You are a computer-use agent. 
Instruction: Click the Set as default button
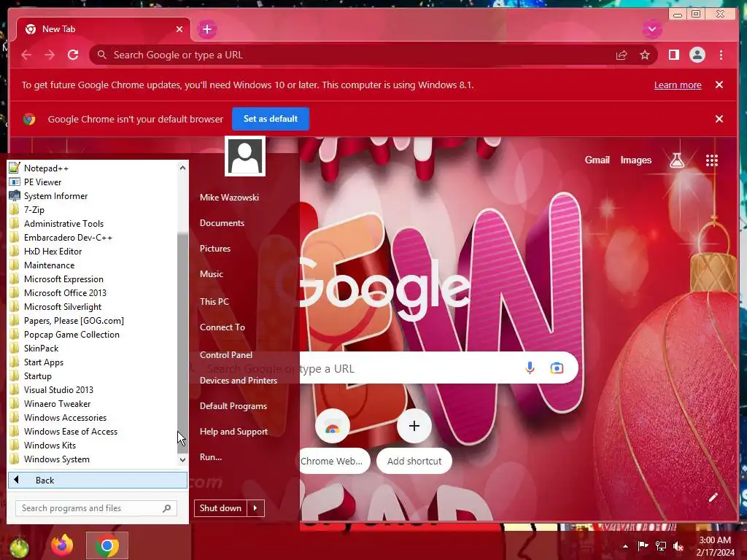point(270,119)
